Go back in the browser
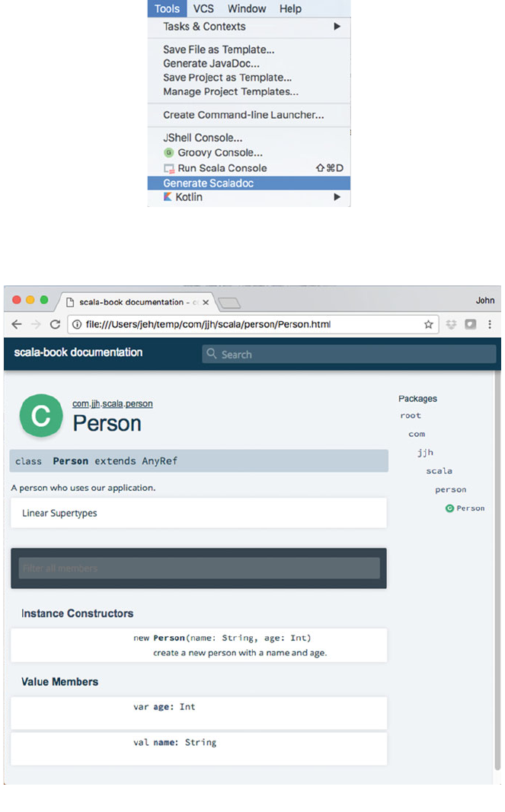Viewport: 505px width, 812px height. [17, 324]
